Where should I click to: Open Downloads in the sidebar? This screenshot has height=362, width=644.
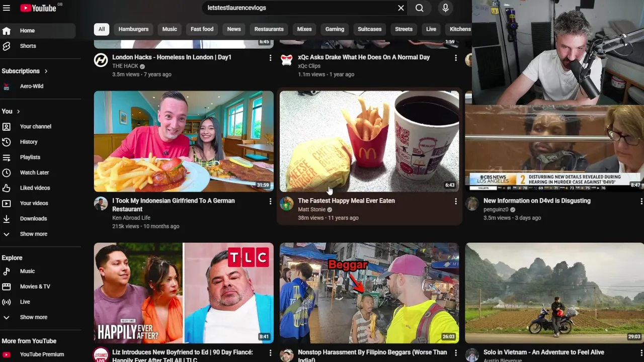point(38,219)
